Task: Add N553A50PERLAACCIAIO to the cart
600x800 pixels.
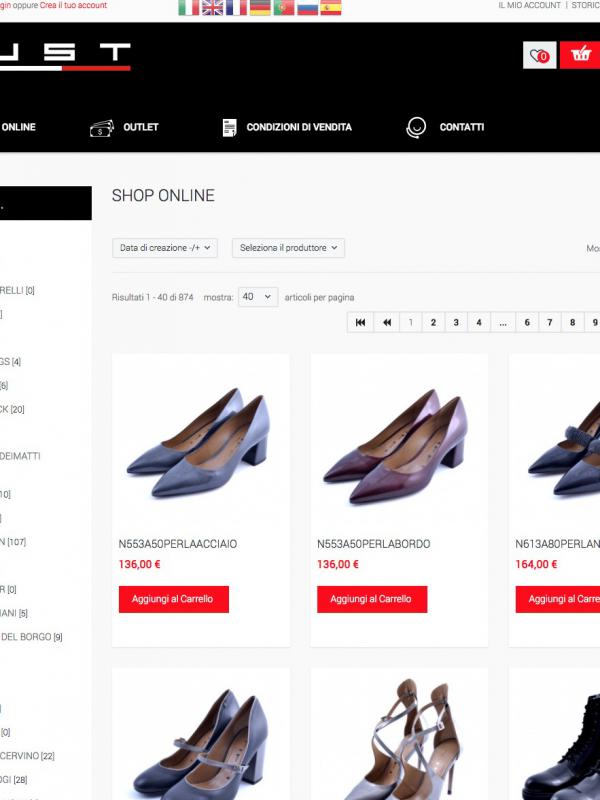Action: (174, 599)
